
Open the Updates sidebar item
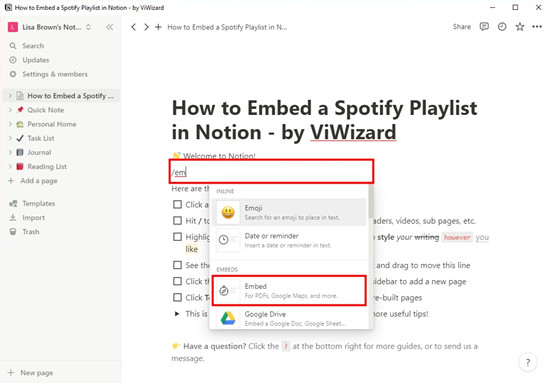tap(36, 60)
